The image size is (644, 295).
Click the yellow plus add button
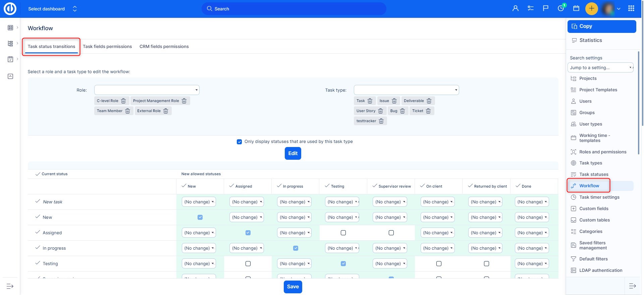(x=591, y=9)
